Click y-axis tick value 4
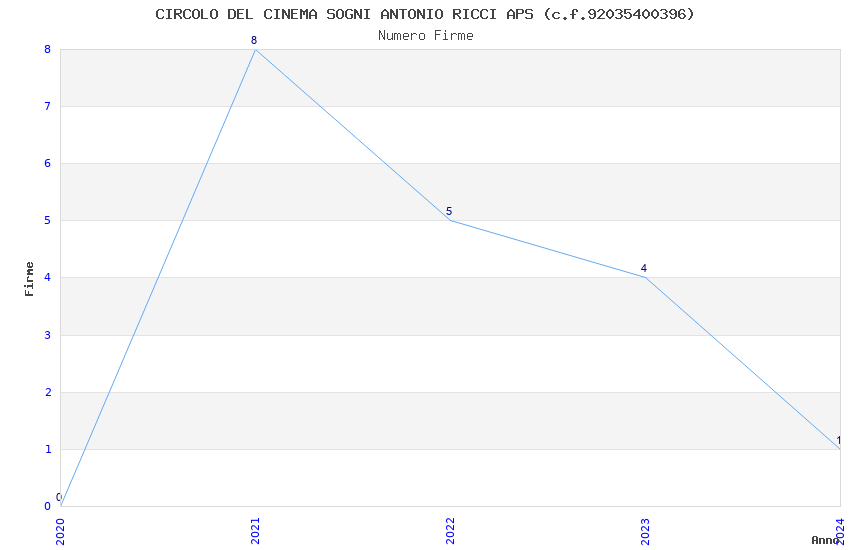 48,277
